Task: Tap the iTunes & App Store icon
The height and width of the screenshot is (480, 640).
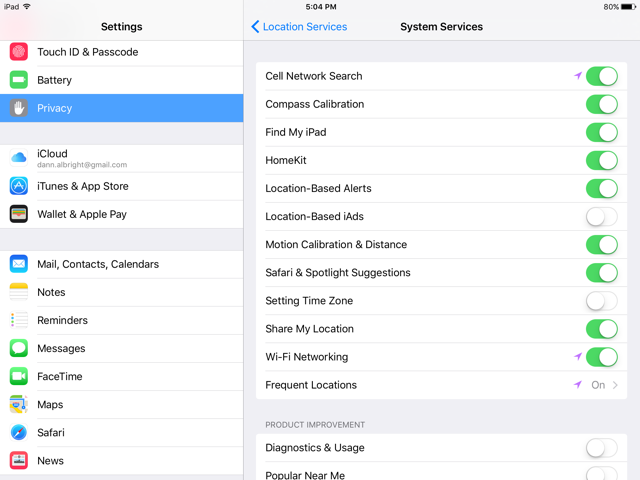Action: click(x=19, y=186)
